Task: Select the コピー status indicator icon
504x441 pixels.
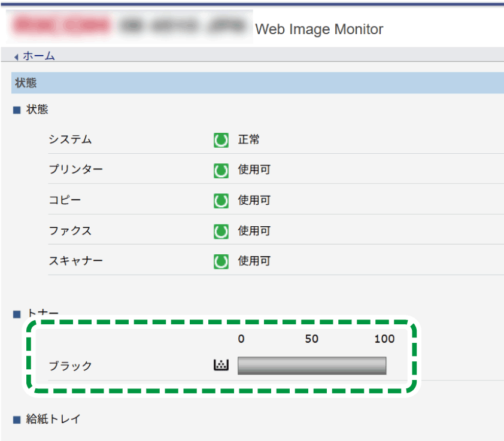Action: tap(221, 200)
